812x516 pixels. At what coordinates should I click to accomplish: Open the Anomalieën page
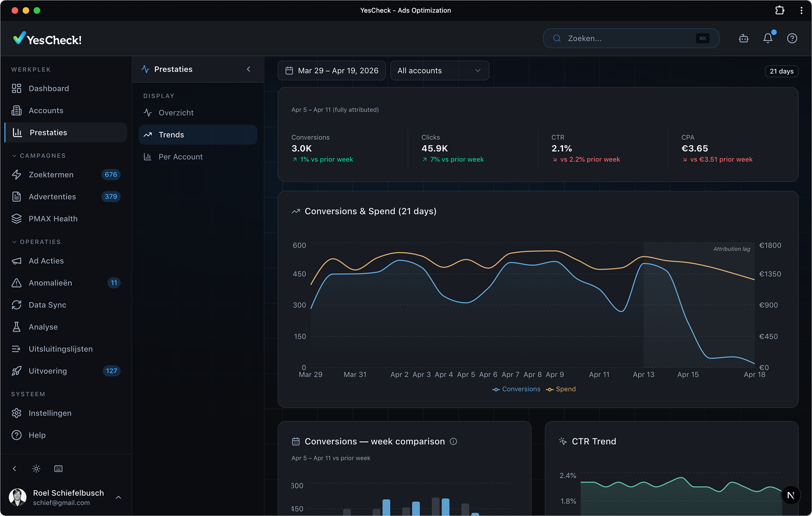(x=66, y=283)
